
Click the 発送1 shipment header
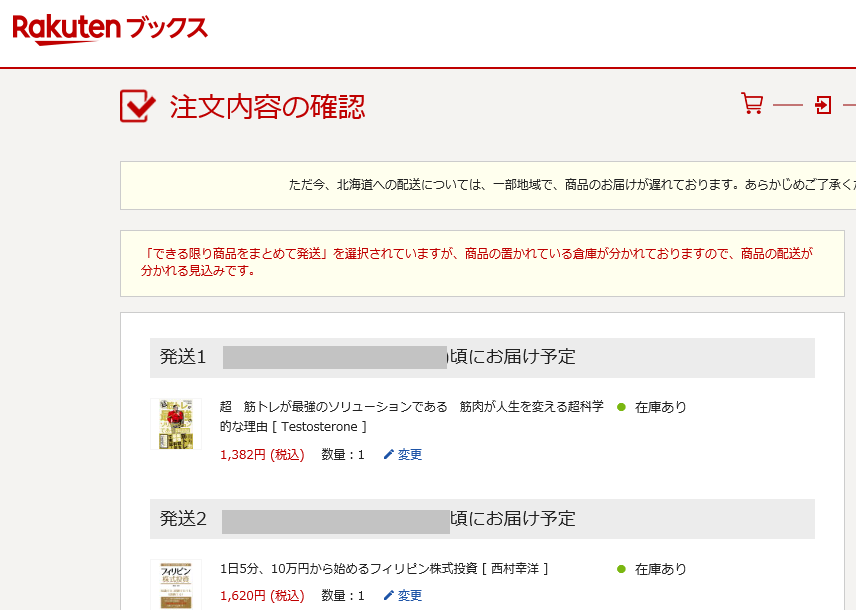coord(482,357)
